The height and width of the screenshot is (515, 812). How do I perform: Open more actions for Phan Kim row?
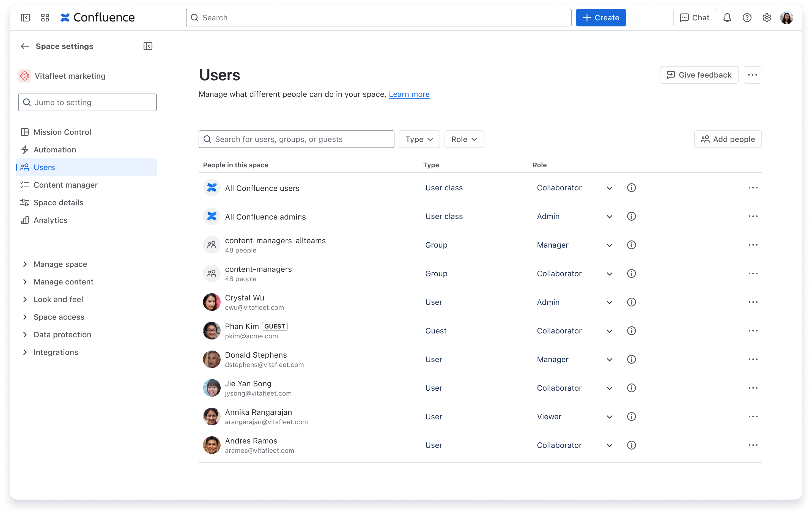point(753,330)
